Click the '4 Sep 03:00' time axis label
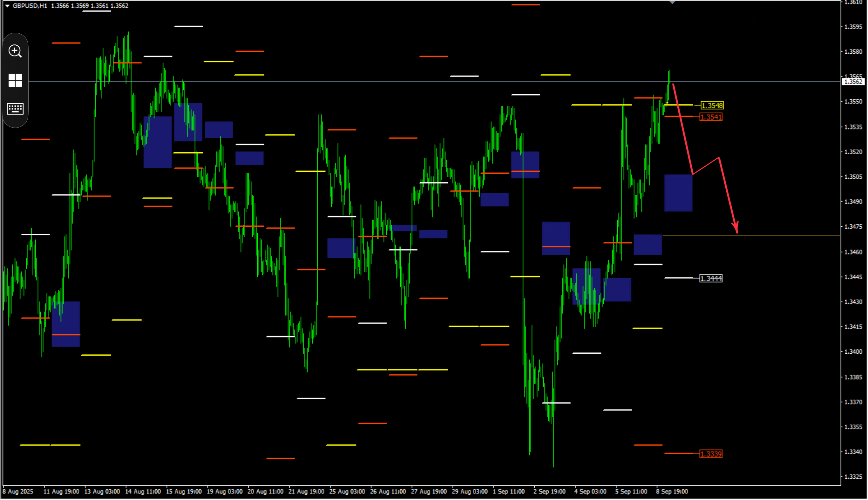This screenshot has height=500, width=868. tap(590, 491)
